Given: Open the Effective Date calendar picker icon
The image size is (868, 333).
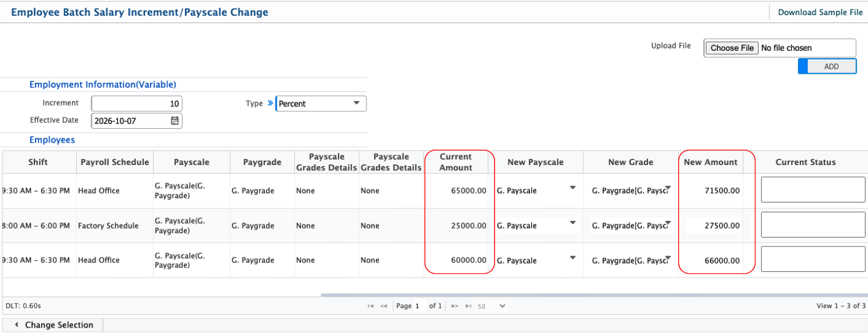Looking at the screenshot, I should point(175,121).
